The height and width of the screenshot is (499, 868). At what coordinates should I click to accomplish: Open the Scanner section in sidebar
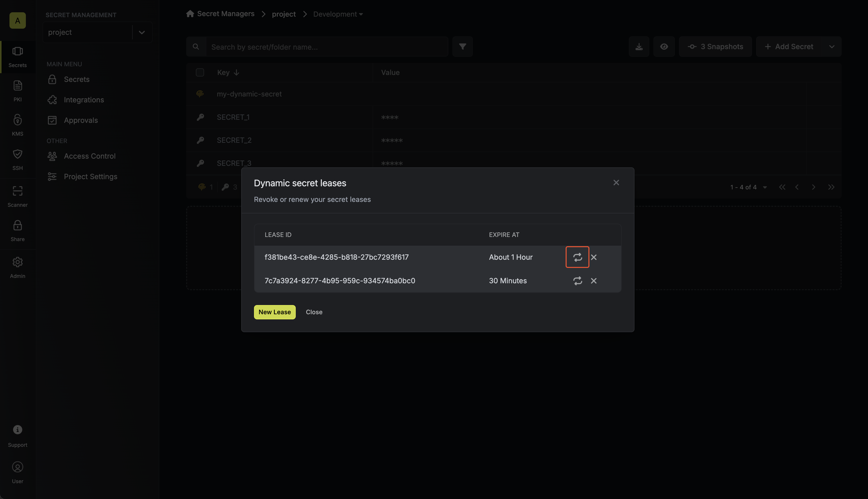[x=17, y=196]
